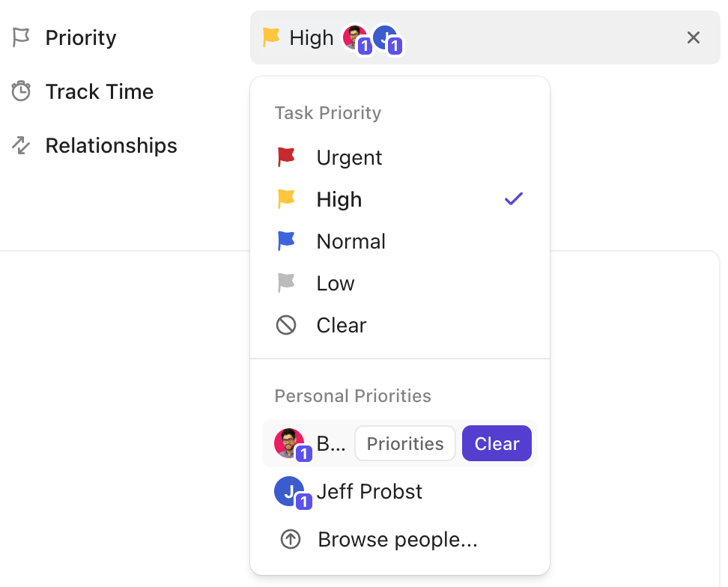Click Jeff Probst's avatar badge
Screen dimensions: 728x587
pyautogui.click(x=288, y=491)
